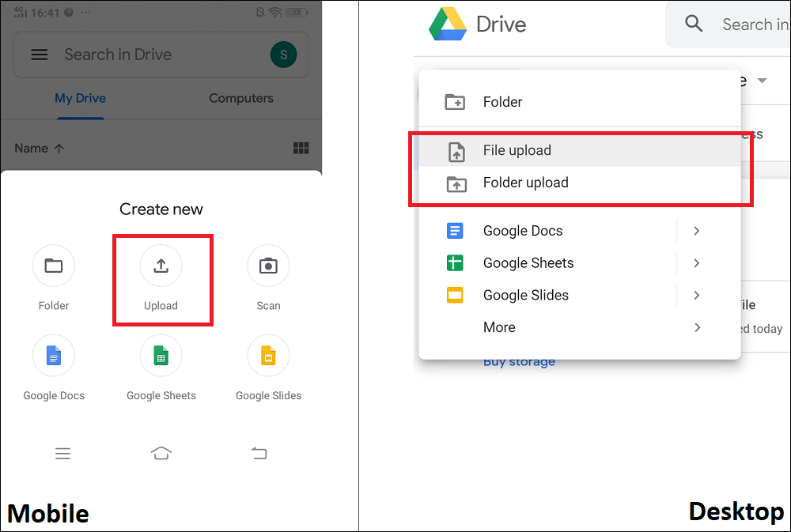Click the File upload icon

point(456,151)
